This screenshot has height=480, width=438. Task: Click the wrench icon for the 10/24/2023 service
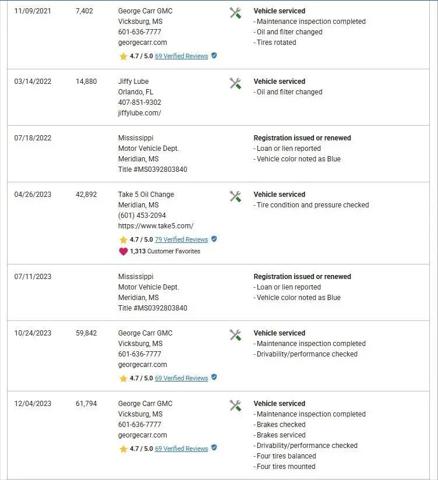235,335
